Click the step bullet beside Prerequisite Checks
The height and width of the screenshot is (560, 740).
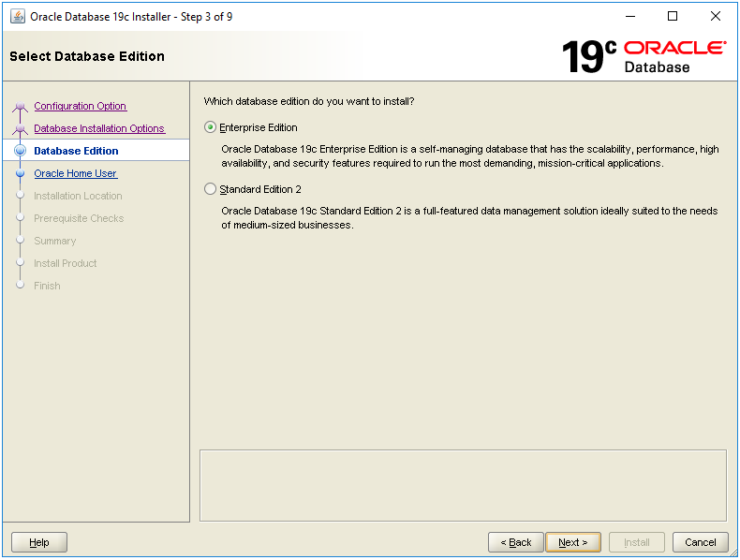[x=21, y=218]
